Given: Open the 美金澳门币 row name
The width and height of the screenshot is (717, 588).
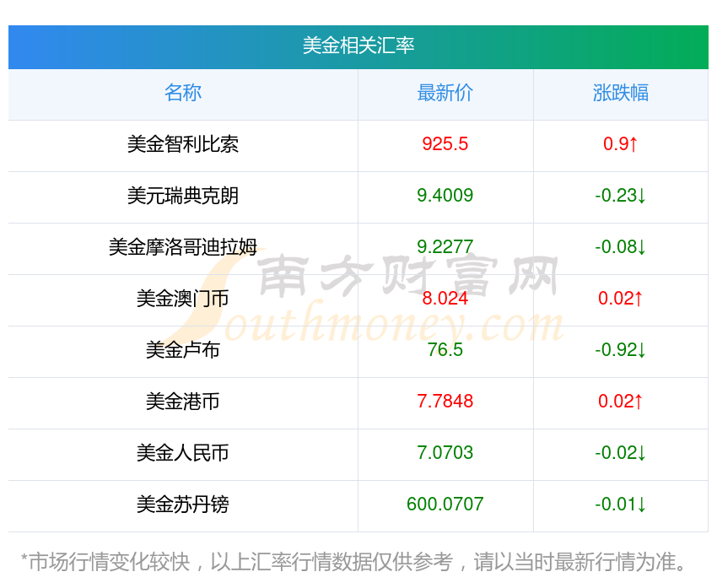Looking at the screenshot, I should 183,299.
